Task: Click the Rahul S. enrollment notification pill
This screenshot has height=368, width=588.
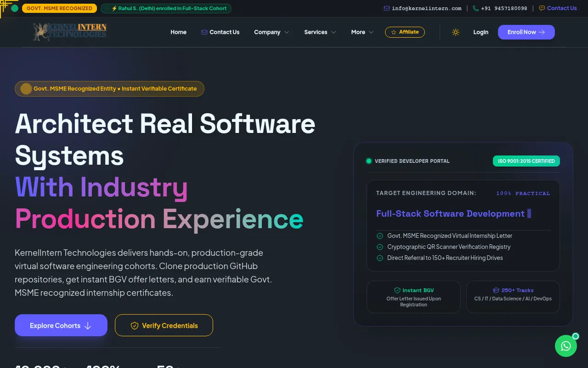Action: point(166,8)
